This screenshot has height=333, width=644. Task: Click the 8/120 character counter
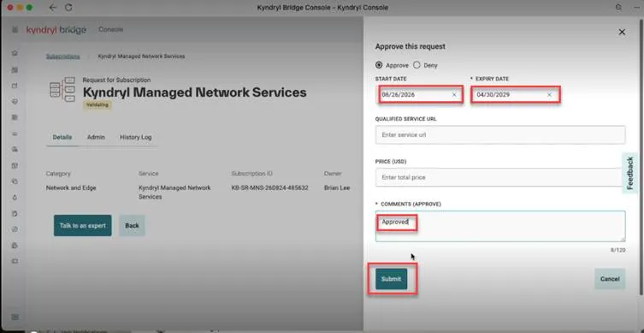pos(618,250)
